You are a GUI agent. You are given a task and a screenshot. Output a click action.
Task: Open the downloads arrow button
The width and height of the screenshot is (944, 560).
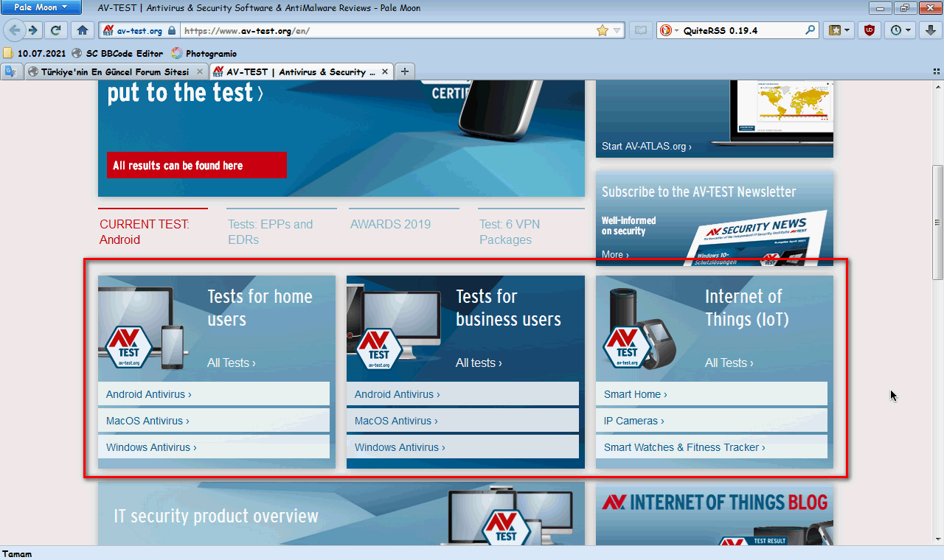[931, 31]
